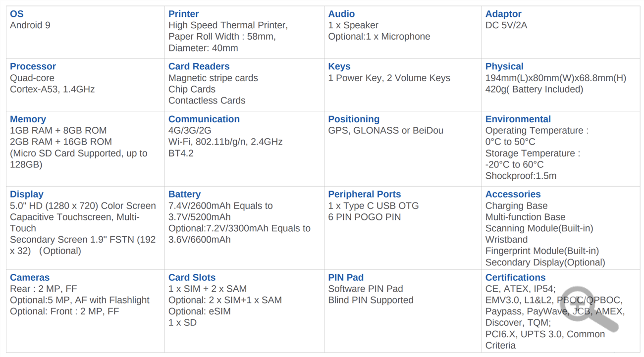Click the Processor heading
Viewport: 644px width, 357px height.
(33, 66)
